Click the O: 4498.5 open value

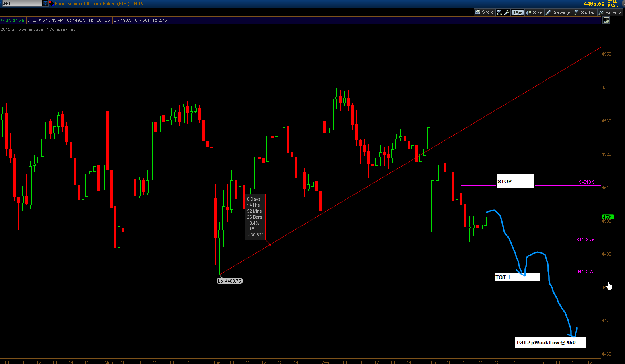76,20
